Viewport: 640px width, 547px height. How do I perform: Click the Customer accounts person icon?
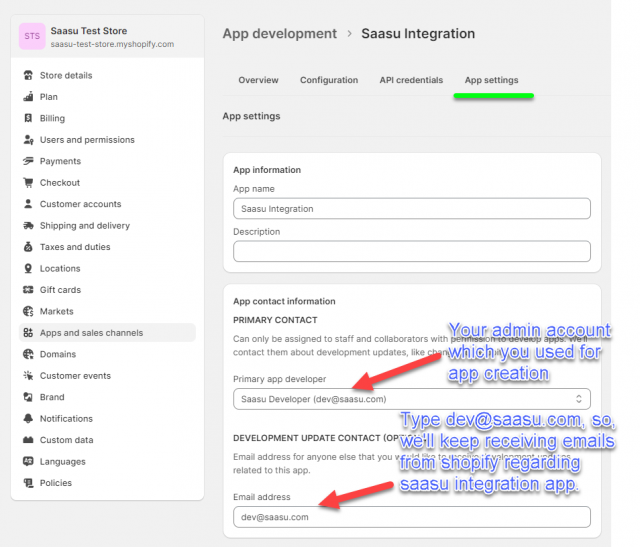coord(28,204)
